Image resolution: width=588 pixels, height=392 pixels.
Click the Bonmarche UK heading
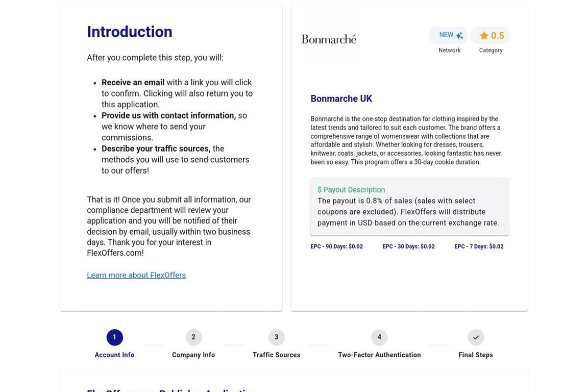click(341, 99)
